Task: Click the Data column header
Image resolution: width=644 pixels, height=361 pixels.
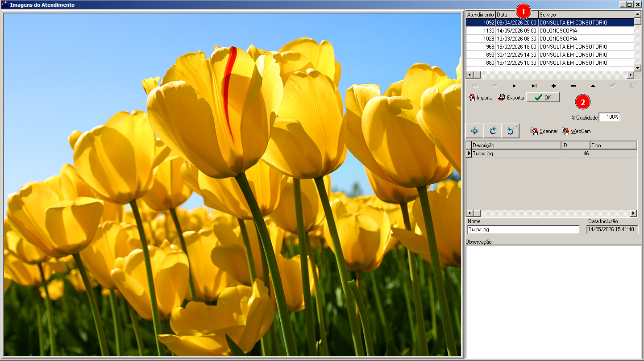Action: pyautogui.click(x=517, y=15)
